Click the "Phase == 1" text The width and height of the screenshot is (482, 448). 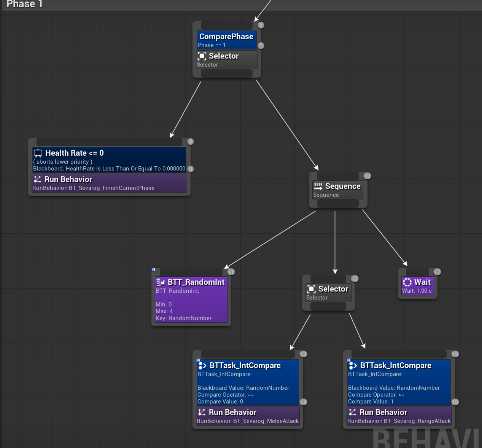(x=212, y=45)
